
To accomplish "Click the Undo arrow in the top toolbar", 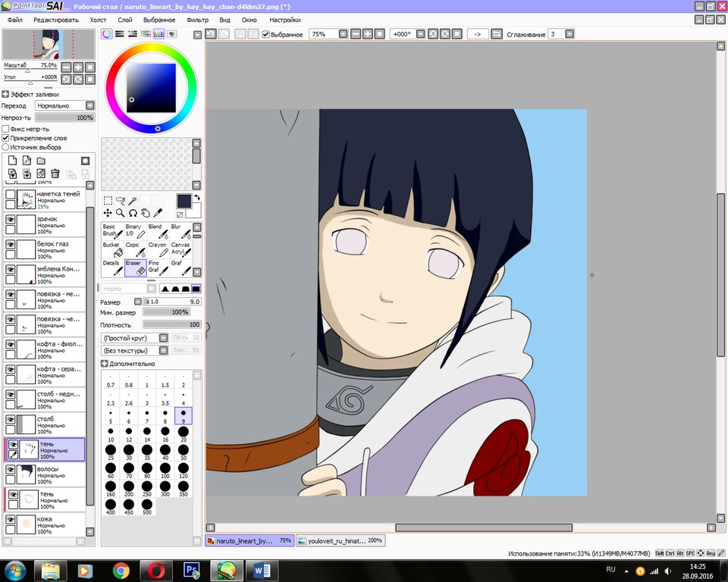I will tap(211, 34).
